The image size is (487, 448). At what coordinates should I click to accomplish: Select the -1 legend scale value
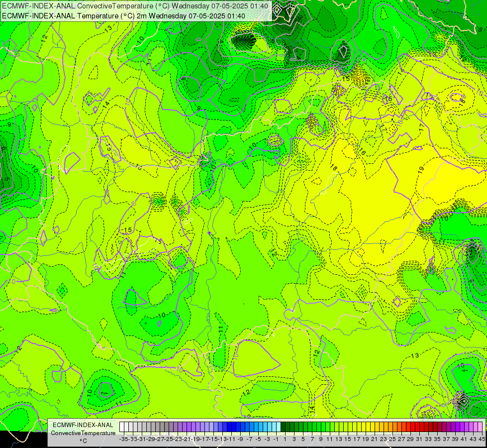point(276,439)
